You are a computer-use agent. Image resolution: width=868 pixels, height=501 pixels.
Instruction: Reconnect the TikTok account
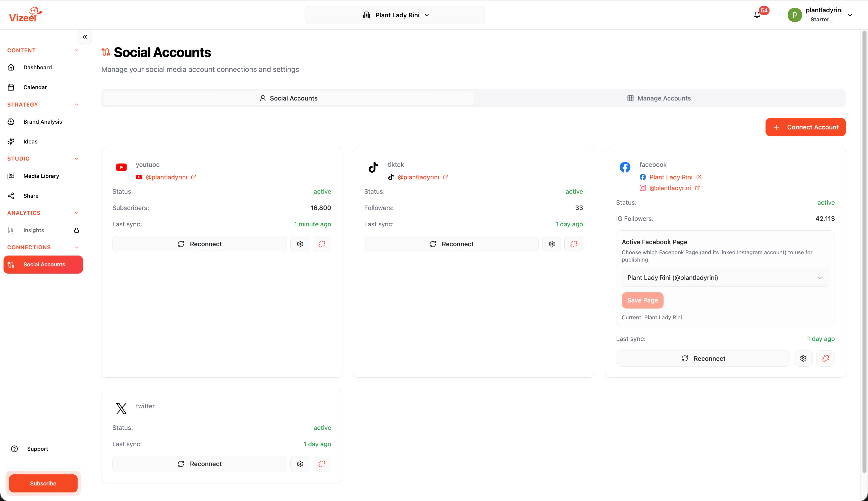451,244
